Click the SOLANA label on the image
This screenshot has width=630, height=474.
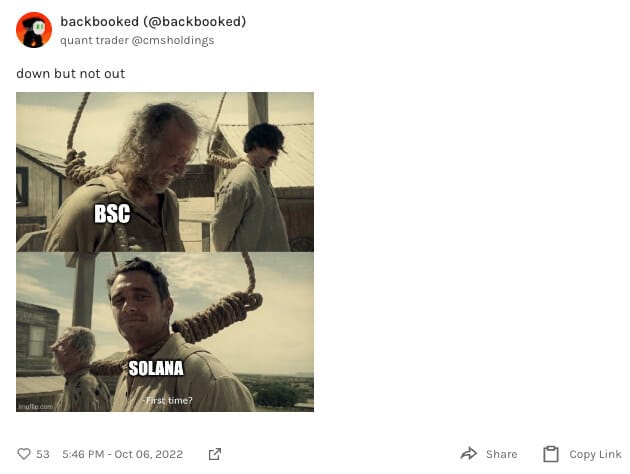156,368
